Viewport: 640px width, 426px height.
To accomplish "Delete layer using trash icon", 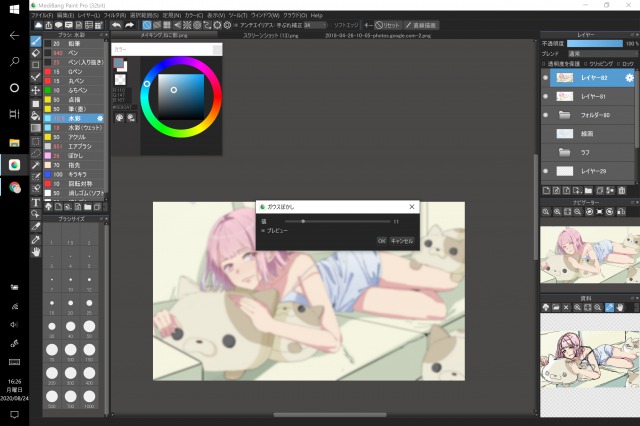I will click(621, 188).
